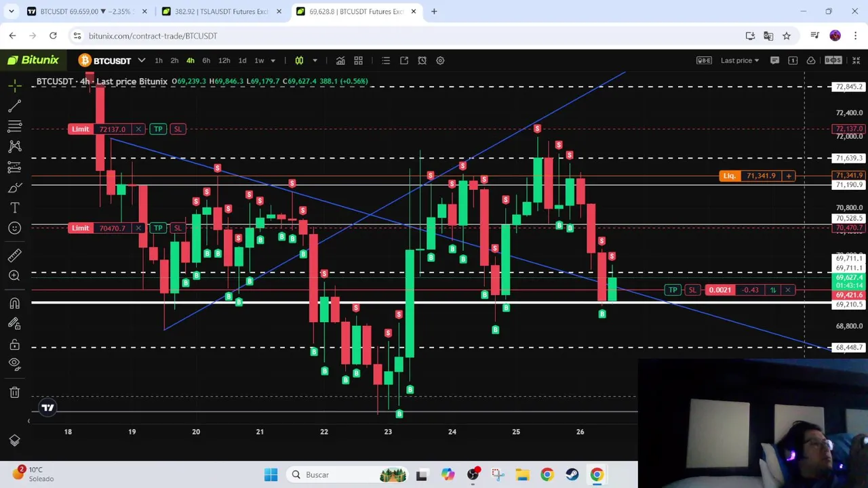Viewport: 868px width, 488px height.
Task: Open the Fibonacci retracement tools
Action: [x=14, y=126]
